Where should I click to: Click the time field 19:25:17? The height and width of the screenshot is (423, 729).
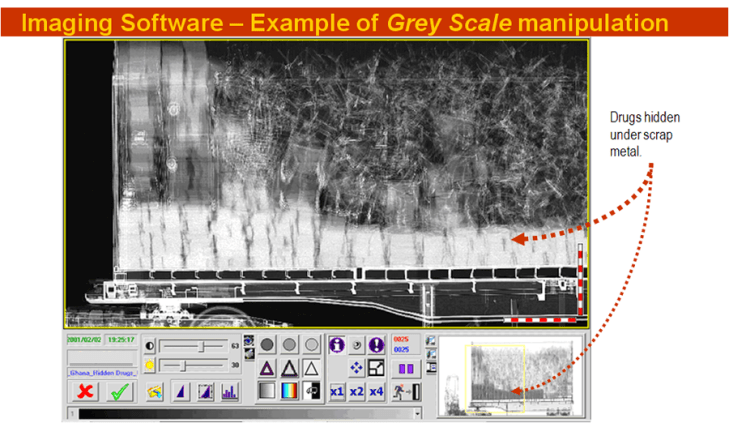pyautogui.click(x=121, y=340)
